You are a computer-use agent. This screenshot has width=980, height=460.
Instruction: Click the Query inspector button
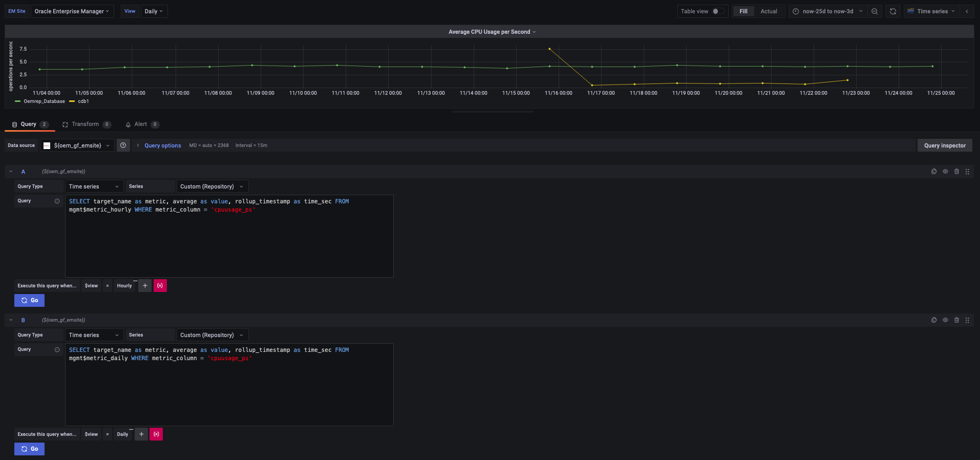(x=945, y=145)
